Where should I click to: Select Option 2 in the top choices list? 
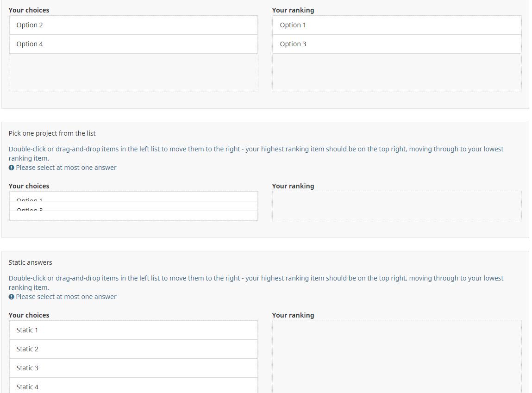[x=133, y=25]
